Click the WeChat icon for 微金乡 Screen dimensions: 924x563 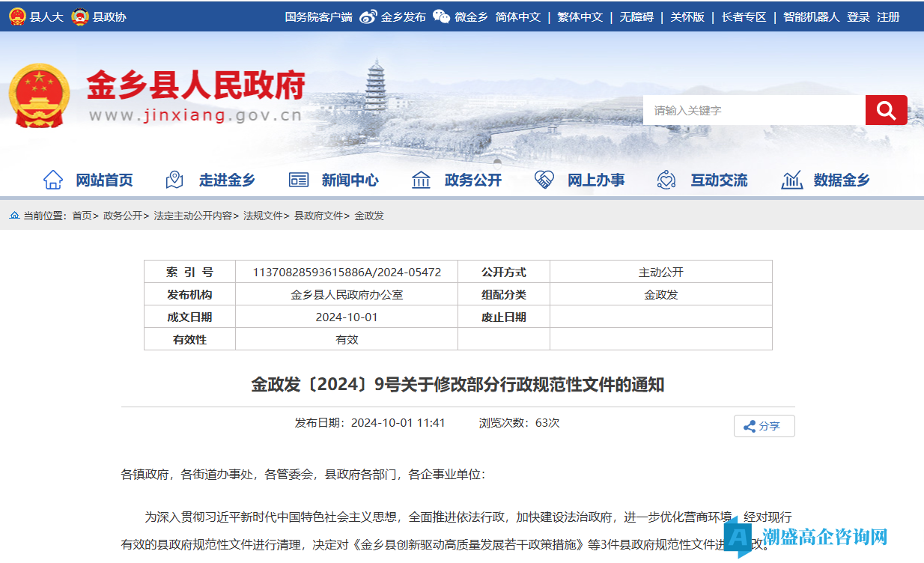click(442, 16)
